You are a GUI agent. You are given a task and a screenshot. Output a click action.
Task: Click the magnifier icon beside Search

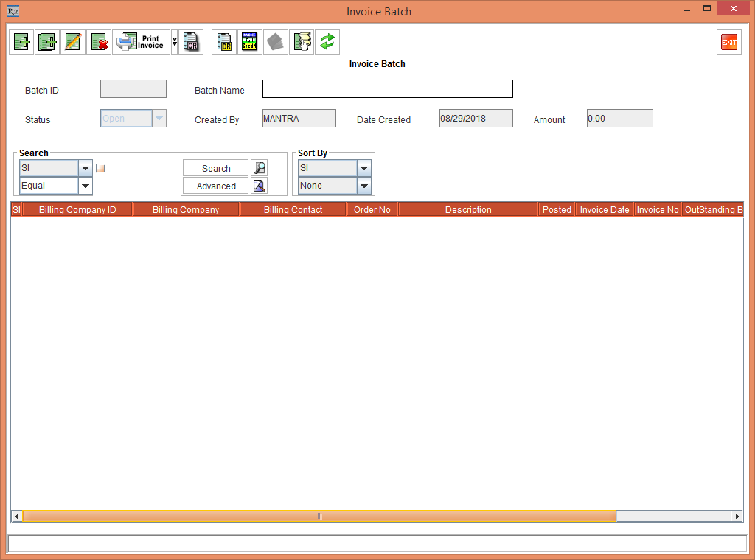coord(259,168)
